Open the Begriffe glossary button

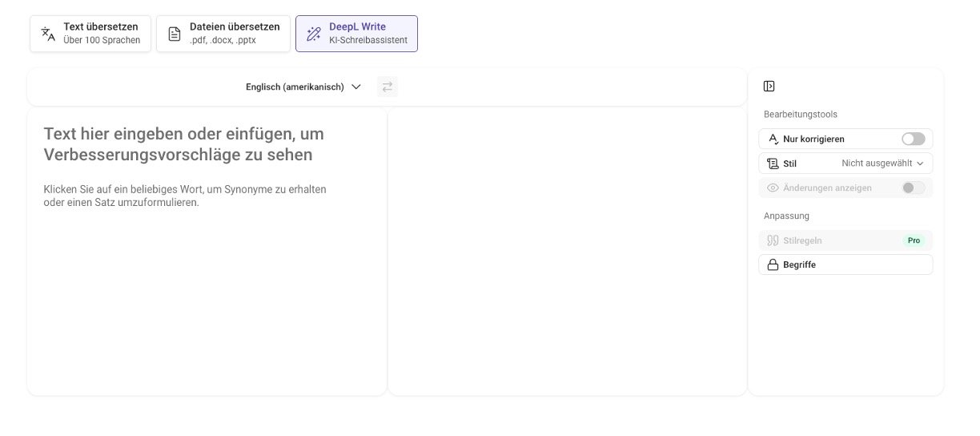click(845, 265)
